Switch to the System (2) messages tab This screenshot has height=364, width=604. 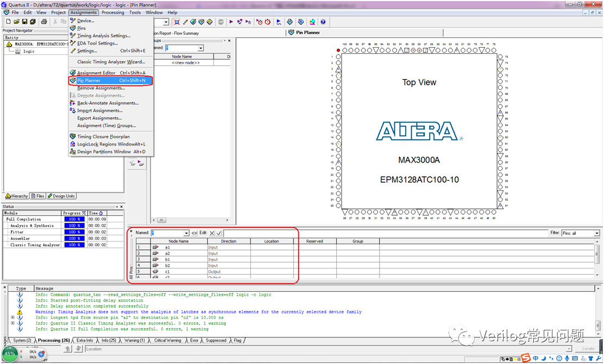pos(22,341)
